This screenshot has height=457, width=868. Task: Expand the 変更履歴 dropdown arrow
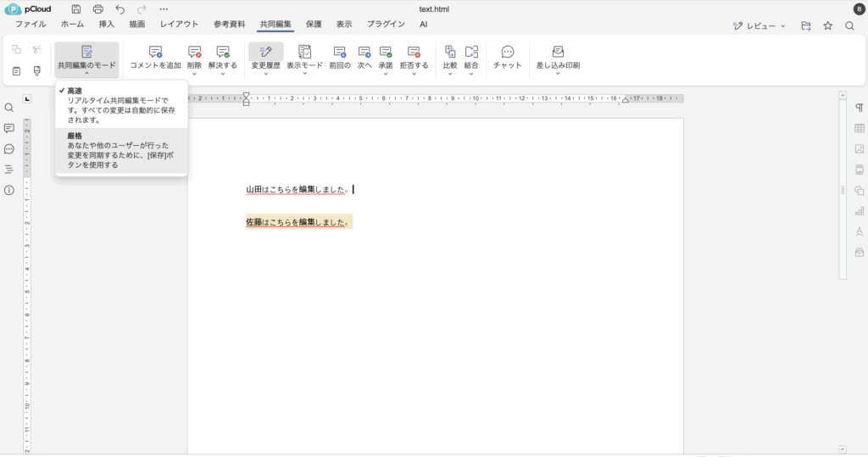tap(265, 74)
